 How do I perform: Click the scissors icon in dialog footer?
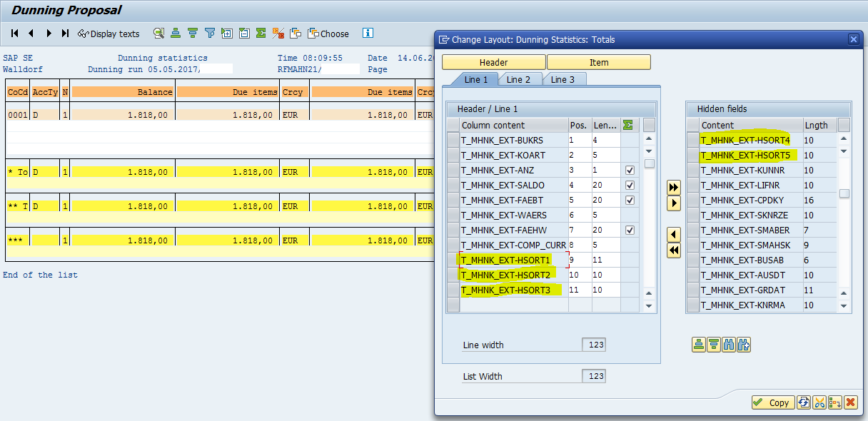tap(819, 402)
